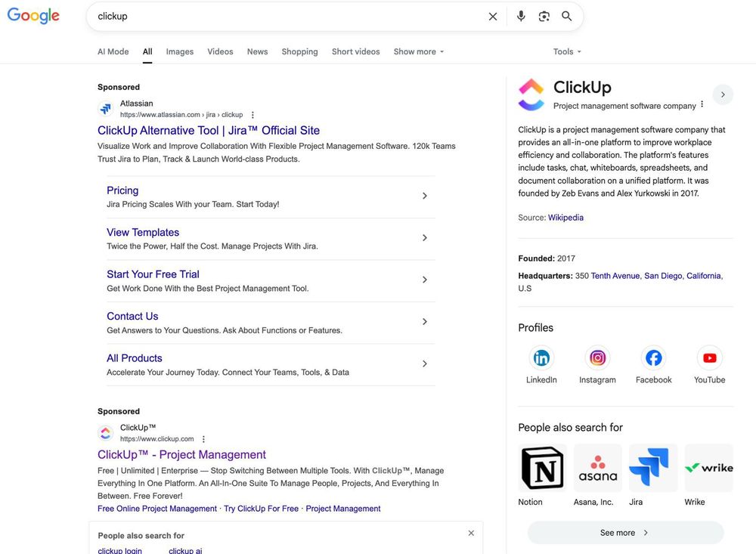Select the Jira thumbnail
This screenshot has height=554, width=756.
(653, 468)
